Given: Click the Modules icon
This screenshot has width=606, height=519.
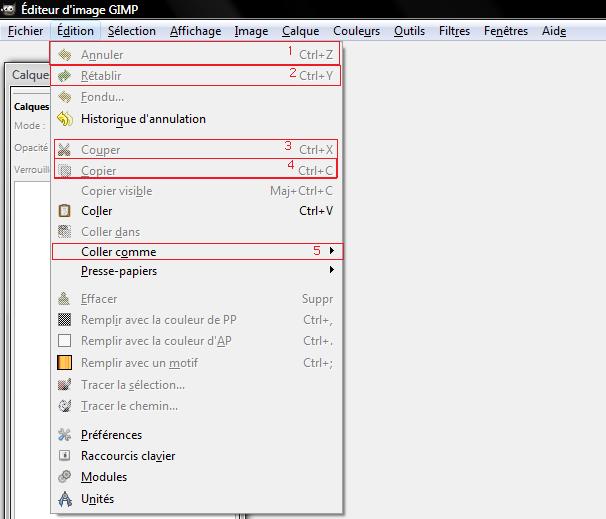Looking at the screenshot, I should (x=65, y=476).
